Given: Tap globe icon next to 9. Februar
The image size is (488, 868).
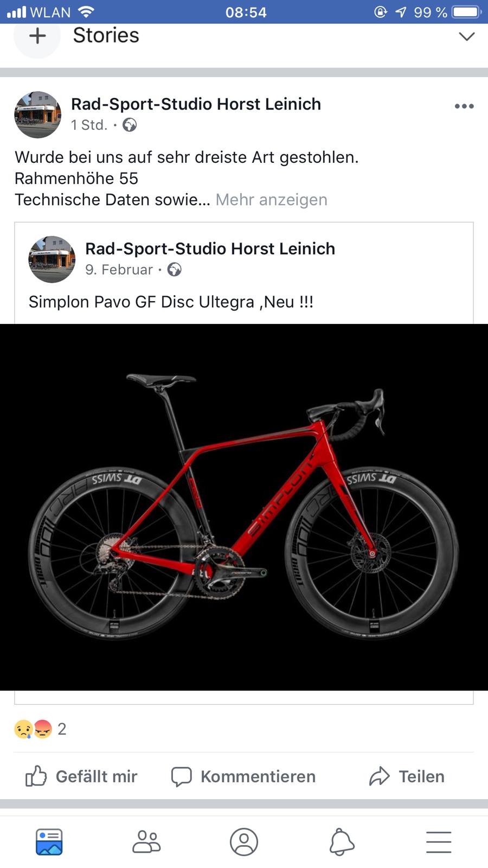Looking at the screenshot, I should click(174, 270).
